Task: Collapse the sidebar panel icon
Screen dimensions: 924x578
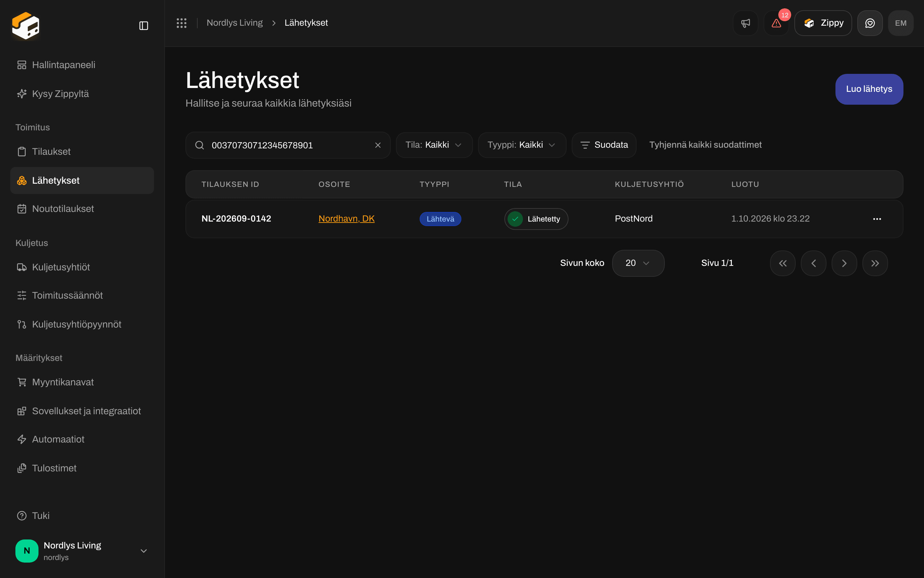Action: tap(143, 26)
